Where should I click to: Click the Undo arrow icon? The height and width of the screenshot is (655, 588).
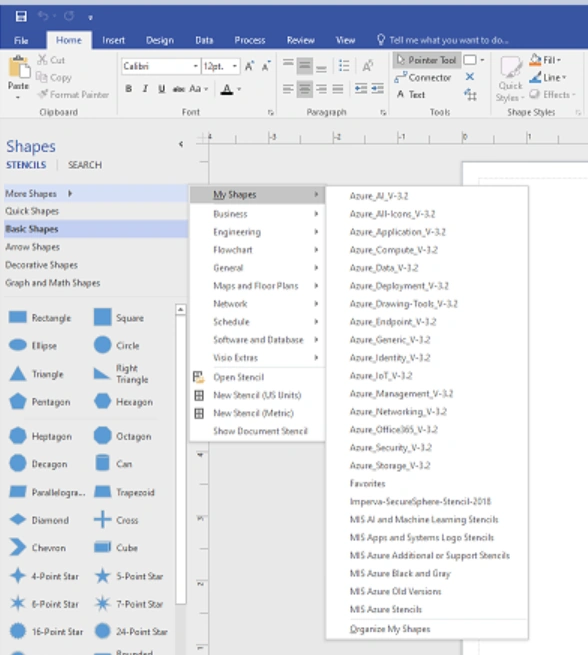(43, 16)
